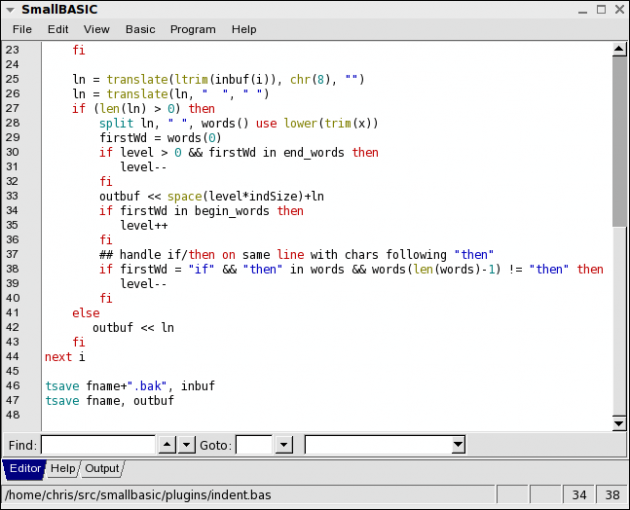
Task: Open the window menu triangle by SmallBASIC
Action: 10,10
